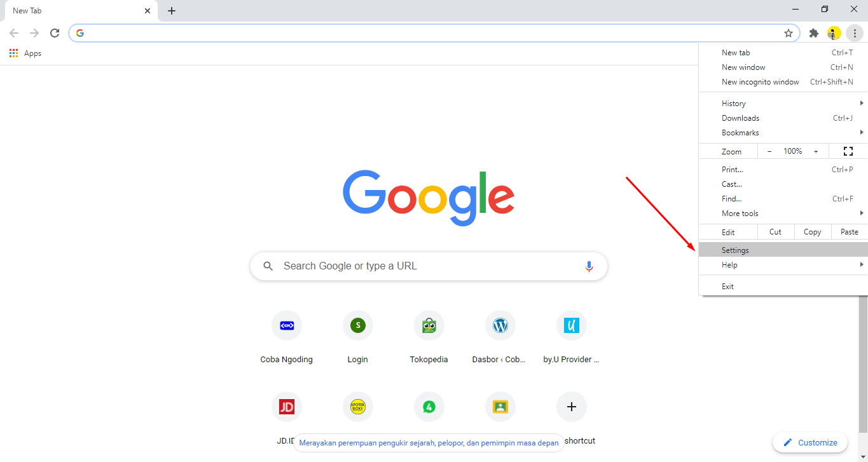Viewport: 868px width, 462px height.
Task: Click Copy in the Edit row
Action: pos(812,232)
